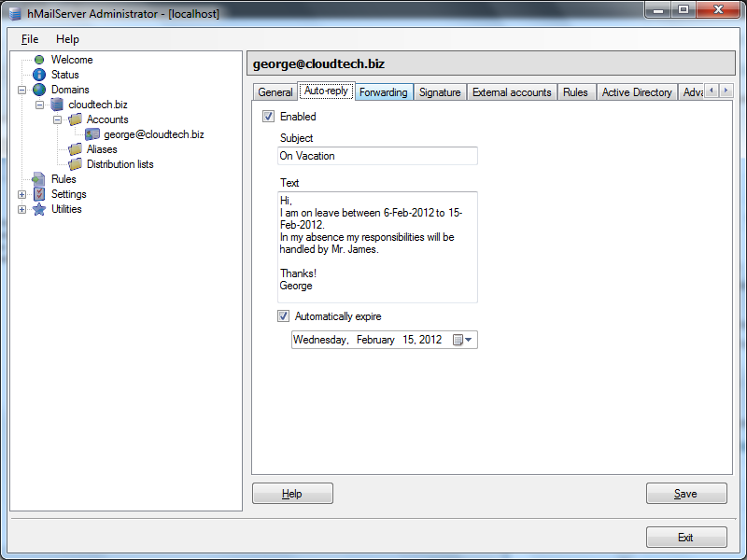Maximize the hMailServer Administrator window

coord(684,10)
